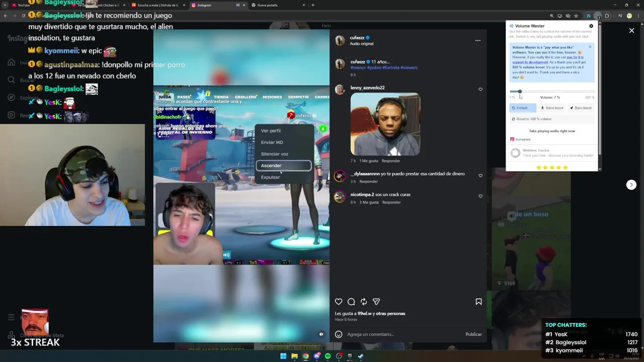Open post options three-dots menu
This screenshot has height=362, width=644.
[x=478, y=41]
